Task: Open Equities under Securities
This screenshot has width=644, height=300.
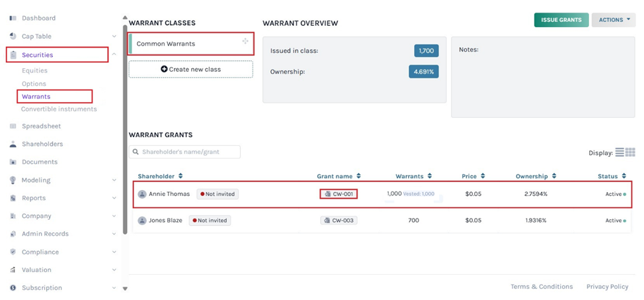Action: click(x=34, y=70)
